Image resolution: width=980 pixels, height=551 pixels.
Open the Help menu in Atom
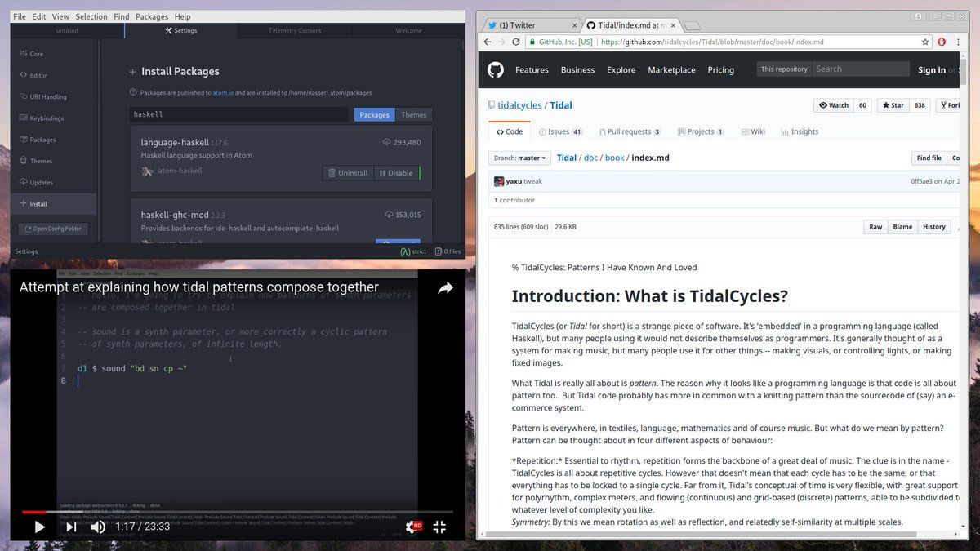click(183, 16)
